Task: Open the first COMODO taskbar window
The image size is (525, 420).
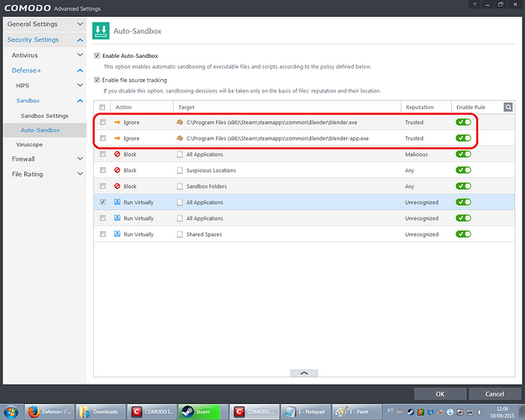Action: (x=152, y=412)
